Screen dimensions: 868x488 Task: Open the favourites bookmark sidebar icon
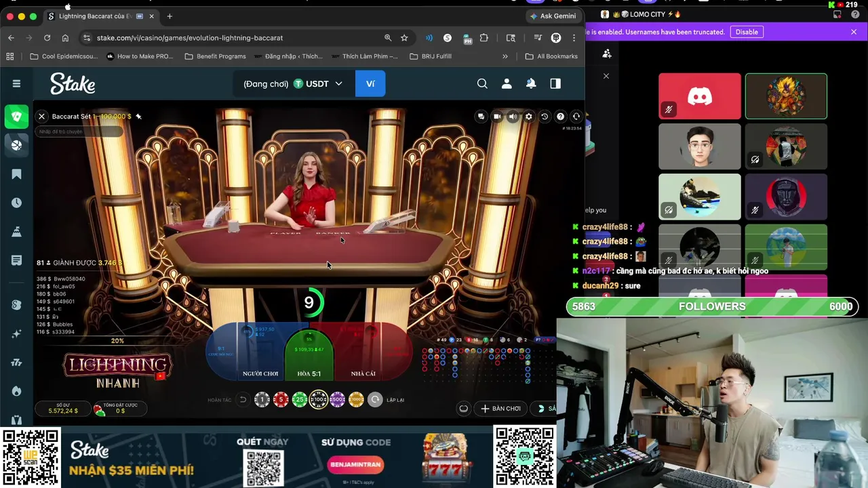pyautogui.click(x=16, y=174)
